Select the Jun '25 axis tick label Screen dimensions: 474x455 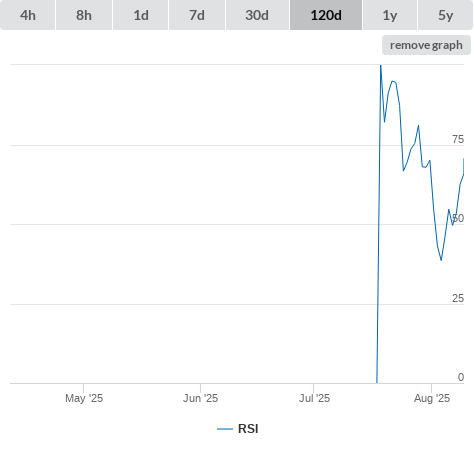[200, 398]
